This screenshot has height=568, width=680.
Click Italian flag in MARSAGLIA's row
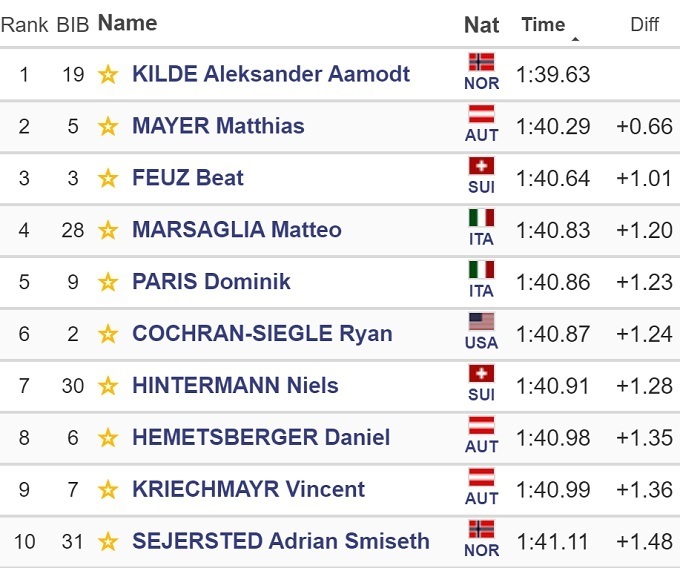pyautogui.click(x=481, y=218)
